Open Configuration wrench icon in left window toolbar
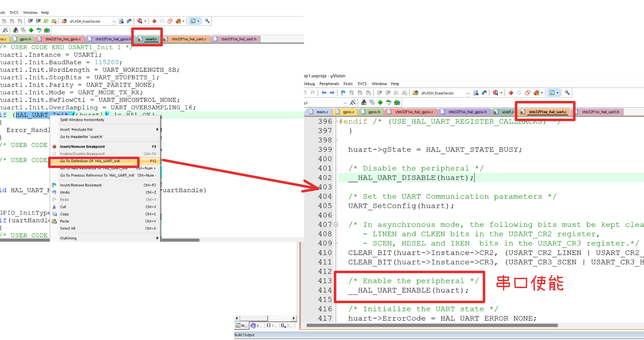Viewport: 644px width, 340px height. tap(207, 21)
